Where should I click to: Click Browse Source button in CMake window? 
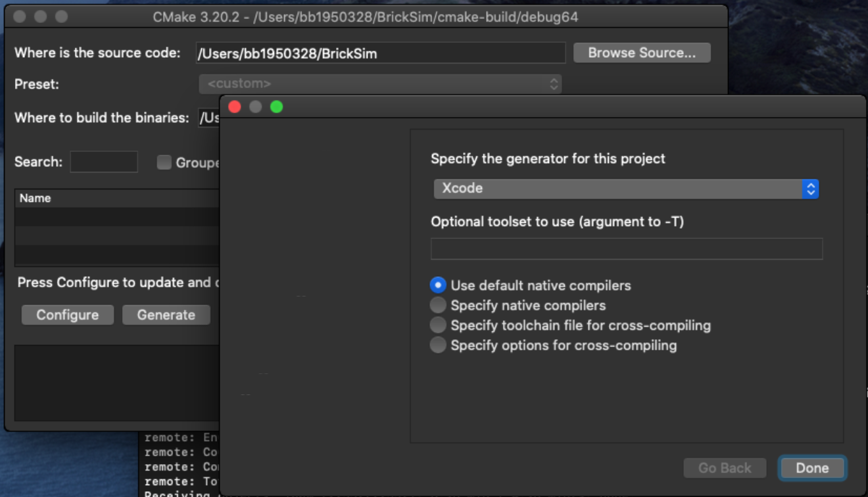click(x=642, y=53)
